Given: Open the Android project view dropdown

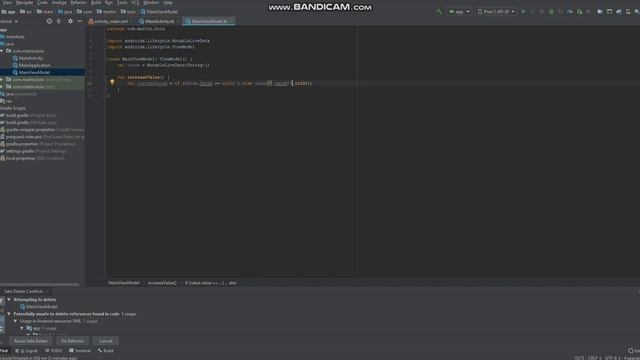Looking at the screenshot, I should pos(9,21).
